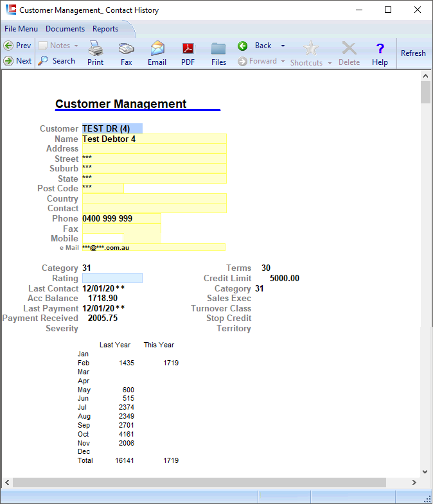The image size is (433, 504).
Task: Click the Refresh button
Action: click(413, 53)
